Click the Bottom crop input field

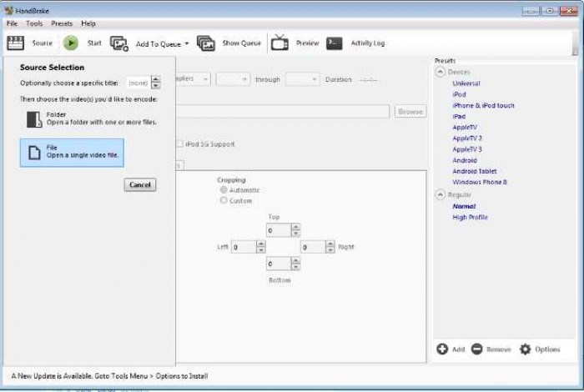point(279,264)
